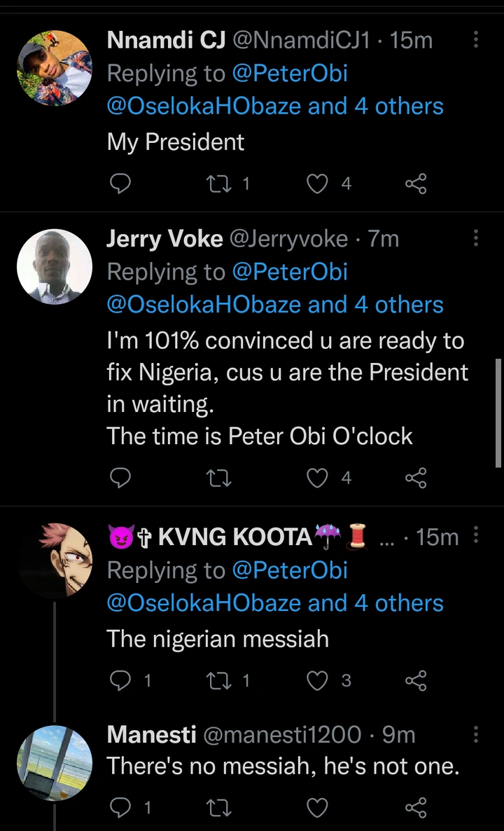Retweet Jerry Voke's Peter Obi O'clock tweet

(220, 478)
